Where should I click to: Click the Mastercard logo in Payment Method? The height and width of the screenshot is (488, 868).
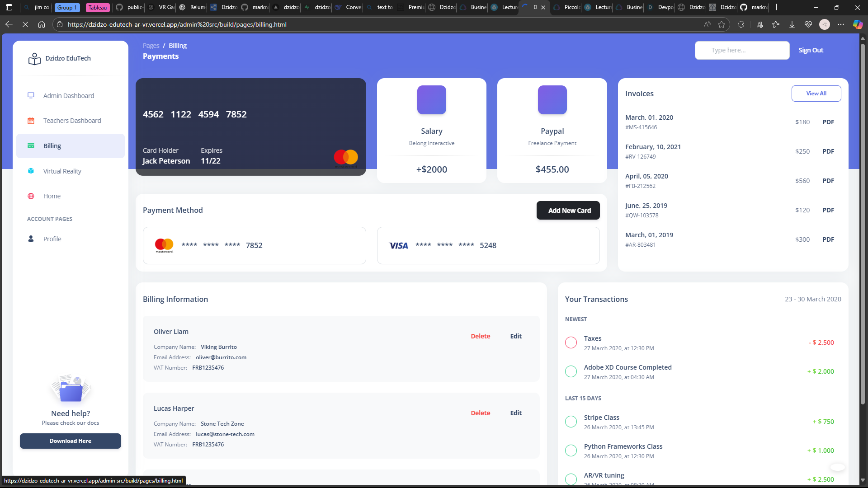(164, 245)
